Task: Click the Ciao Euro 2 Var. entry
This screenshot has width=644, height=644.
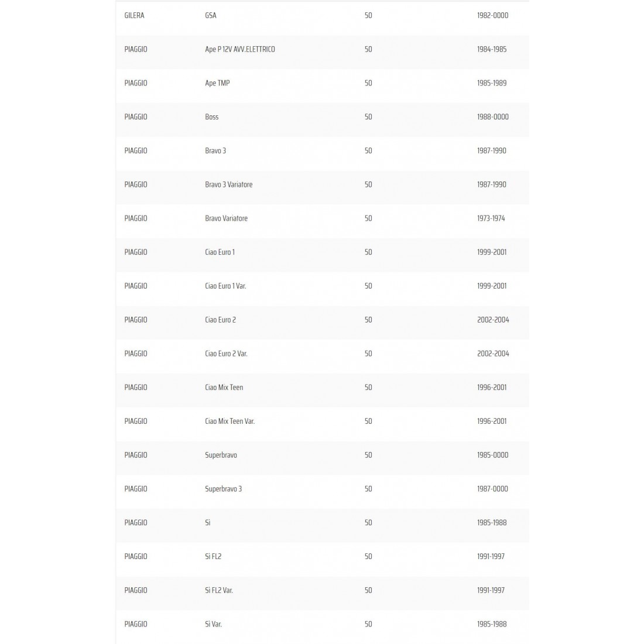Action: point(226,354)
